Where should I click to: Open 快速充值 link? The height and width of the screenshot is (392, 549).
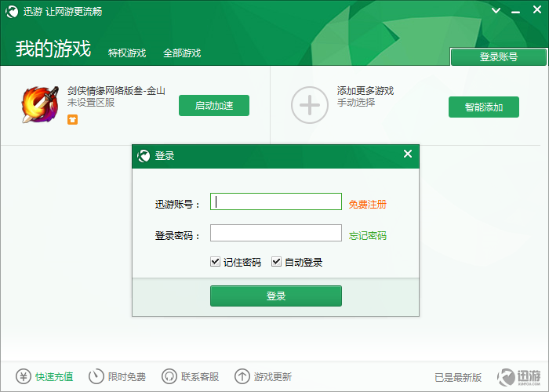54,377
